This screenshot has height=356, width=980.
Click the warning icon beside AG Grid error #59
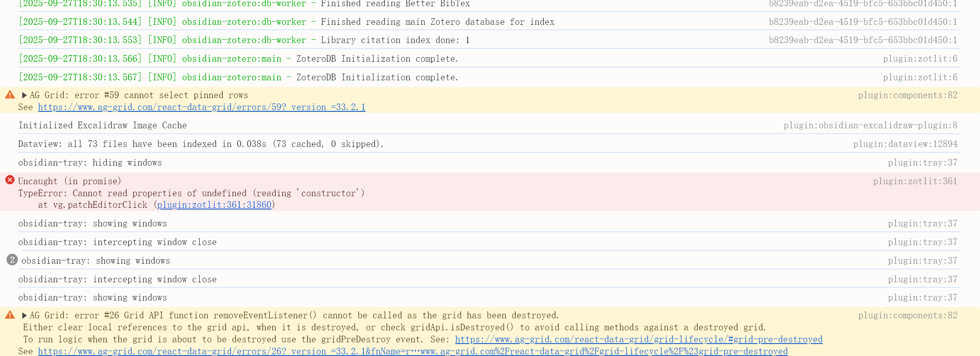pos(10,95)
